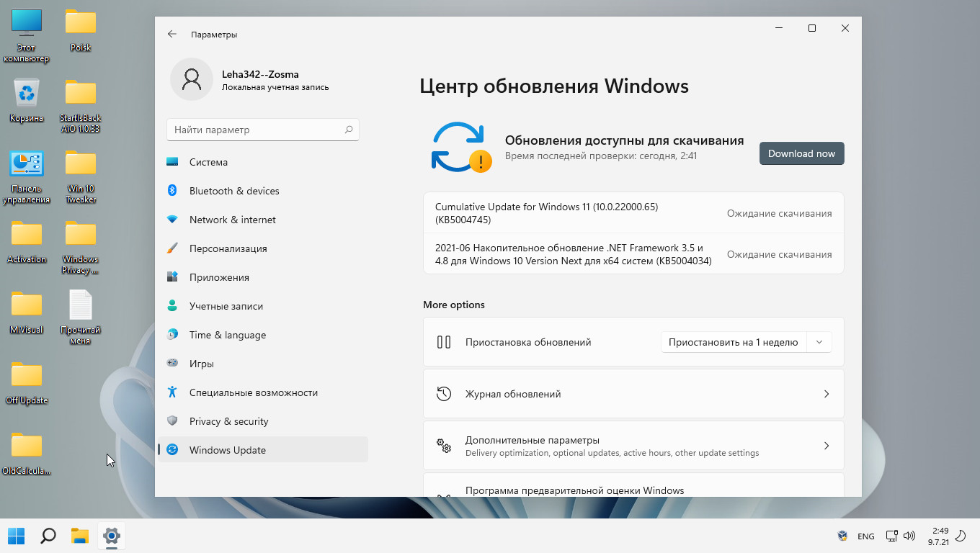
Task: Click the Windows Update sync icon in sidebar
Action: click(x=172, y=450)
